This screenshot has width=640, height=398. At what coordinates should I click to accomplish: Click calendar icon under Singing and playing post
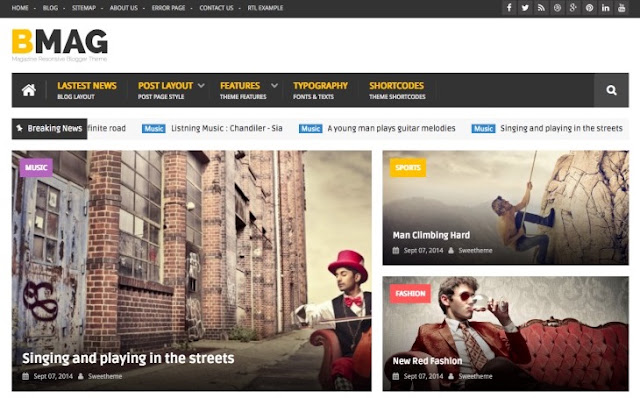25,376
